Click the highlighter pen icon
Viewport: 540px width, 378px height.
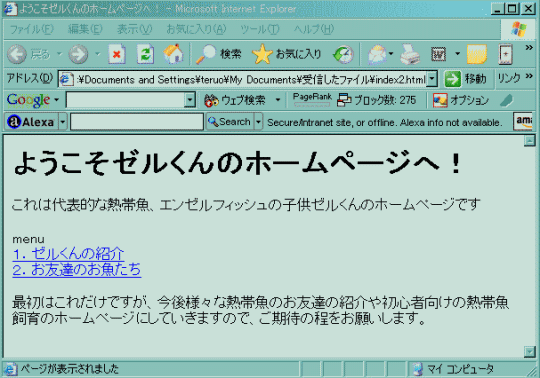click(506, 100)
